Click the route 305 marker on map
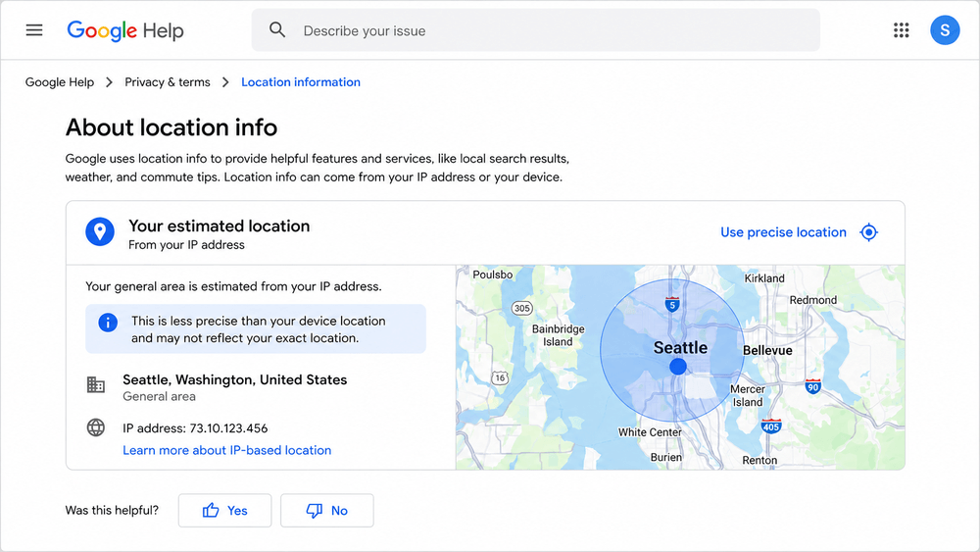The image size is (980, 552). click(x=522, y=308)
